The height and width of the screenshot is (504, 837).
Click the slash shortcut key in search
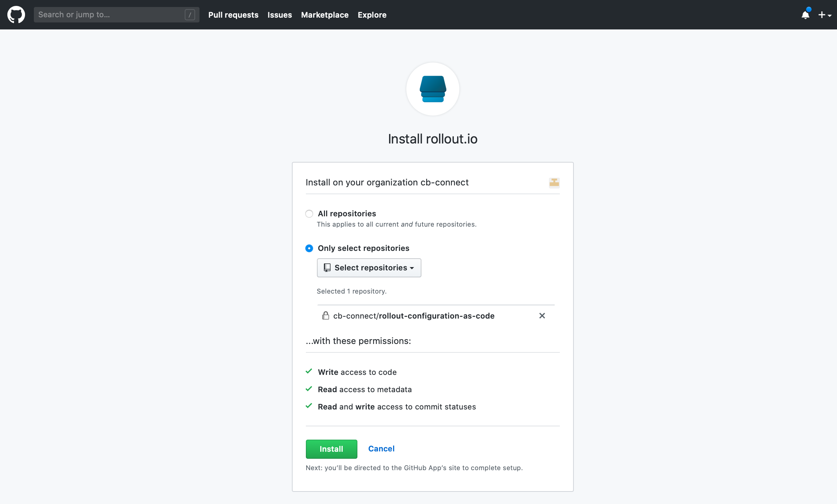click(x=190, y=15)
